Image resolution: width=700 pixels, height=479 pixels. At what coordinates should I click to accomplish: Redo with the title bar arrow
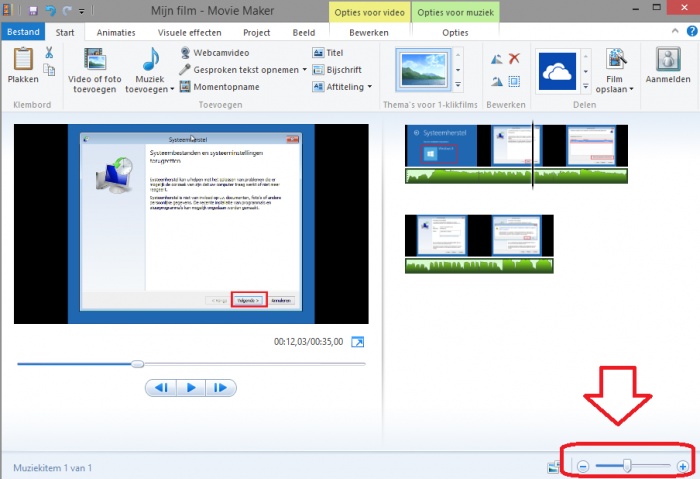coord(67,10)
